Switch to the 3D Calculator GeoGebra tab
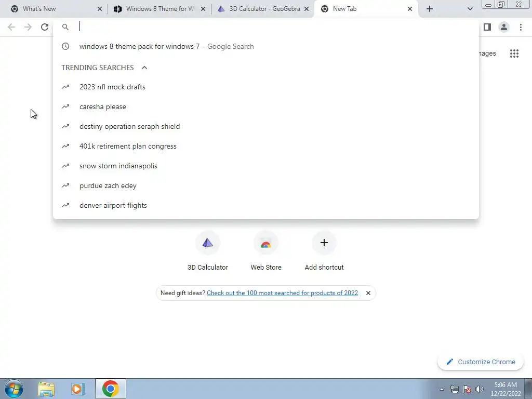This screenshot has width=532, height=399. [x=263, y=9]
